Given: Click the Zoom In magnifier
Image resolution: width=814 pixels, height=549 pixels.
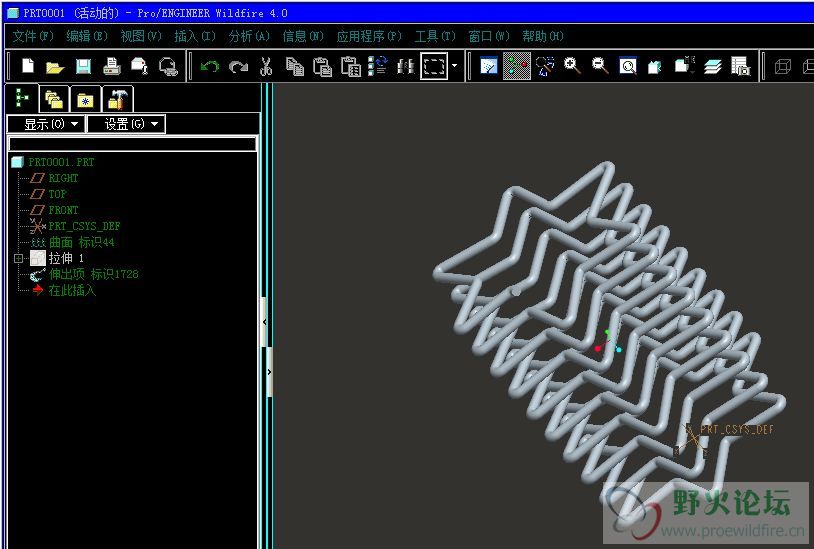Looking at the screenshot, I should point(572,66).
